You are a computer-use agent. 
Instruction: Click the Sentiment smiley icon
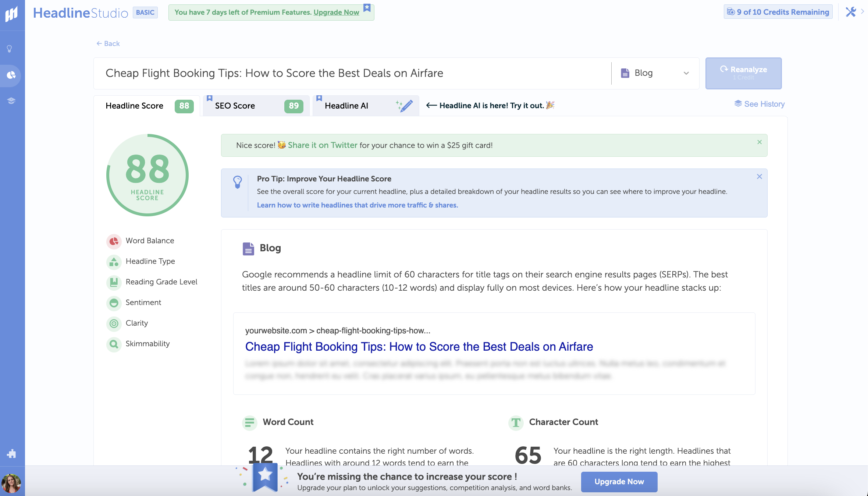[x=114, y=302]
